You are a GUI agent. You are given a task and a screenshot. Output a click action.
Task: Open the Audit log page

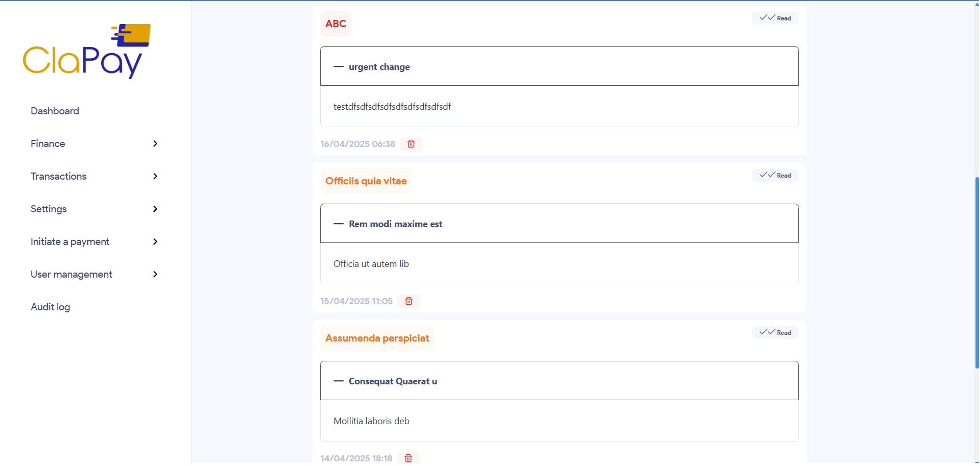coord(50,307)
